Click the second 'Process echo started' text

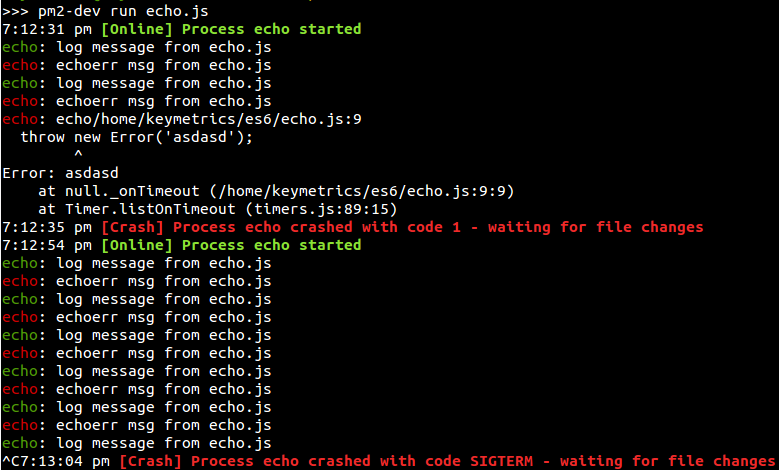[271, 245]
